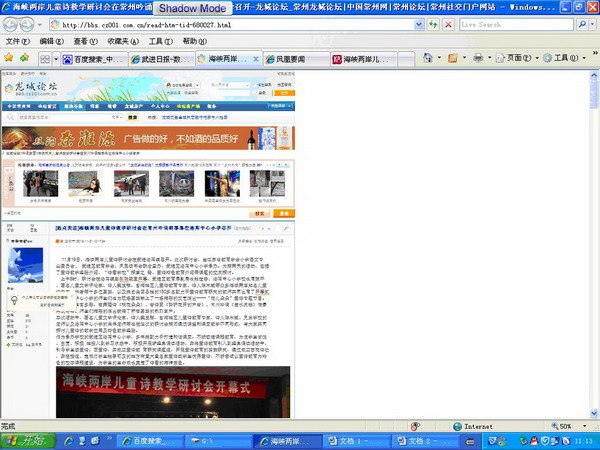The width and height of the screenshot is (600, 450).
Task: Open the 查看(V) menu
Action: 85,41
